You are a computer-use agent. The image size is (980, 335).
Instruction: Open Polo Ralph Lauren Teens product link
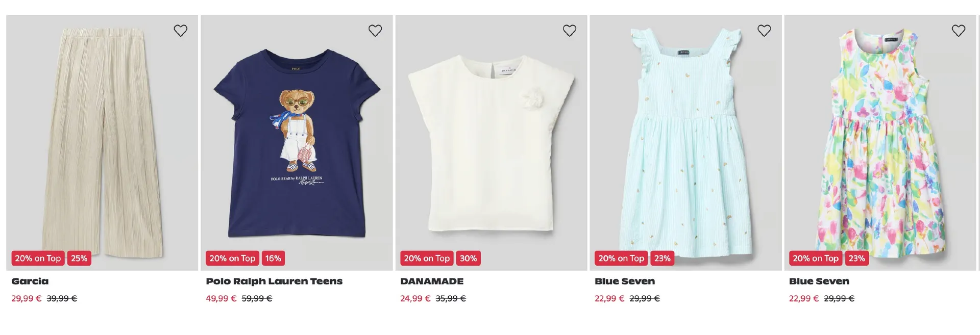click(274, 281)
